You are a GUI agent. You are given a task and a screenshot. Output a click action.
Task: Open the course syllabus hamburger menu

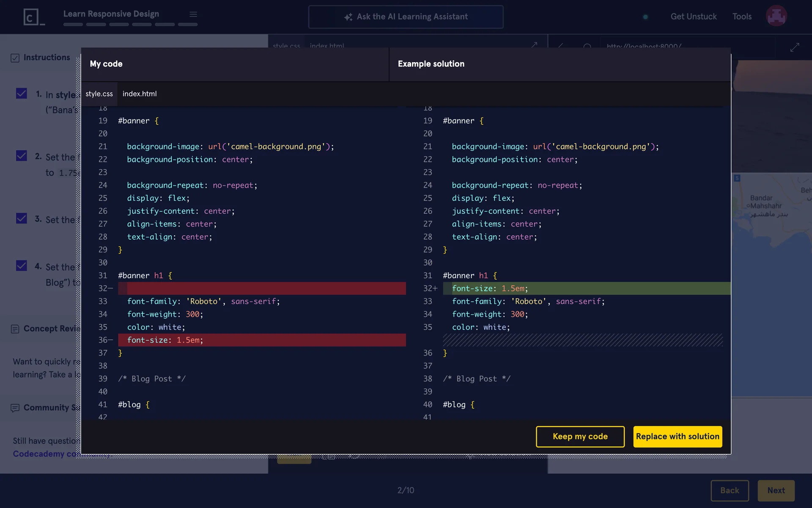coord(193,14)
